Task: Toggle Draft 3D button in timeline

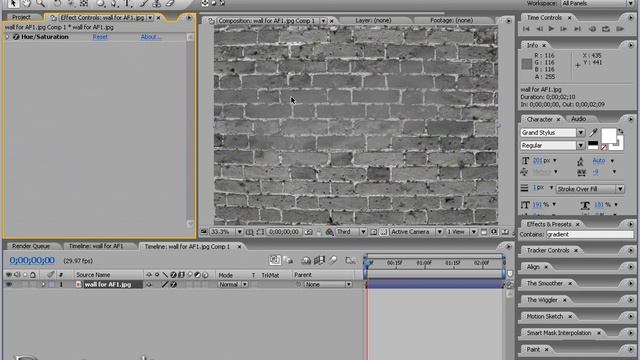Action: click(x=288, y=260)
